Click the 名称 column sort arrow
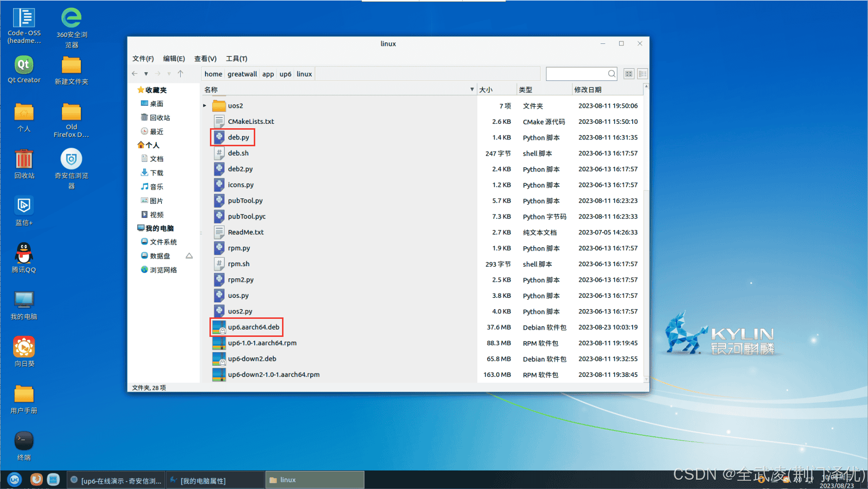Image resolution: width=868 pixels, height=489 pixels. click(472, 89)
